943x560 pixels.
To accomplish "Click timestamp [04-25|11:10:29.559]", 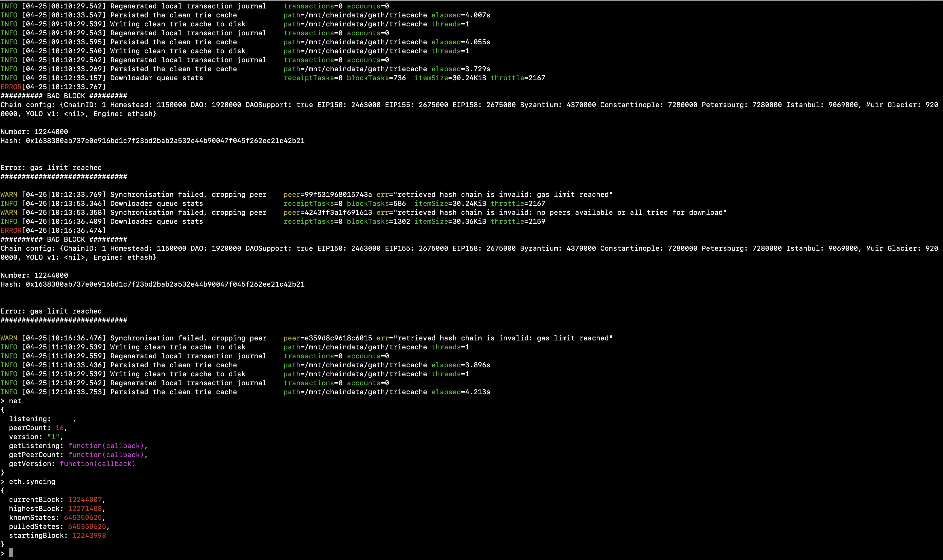I will pos(64,356).
